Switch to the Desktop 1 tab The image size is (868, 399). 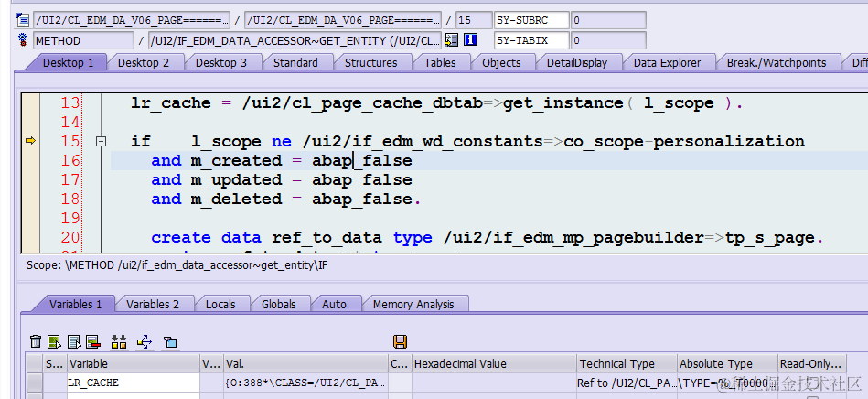coord(68,62)
